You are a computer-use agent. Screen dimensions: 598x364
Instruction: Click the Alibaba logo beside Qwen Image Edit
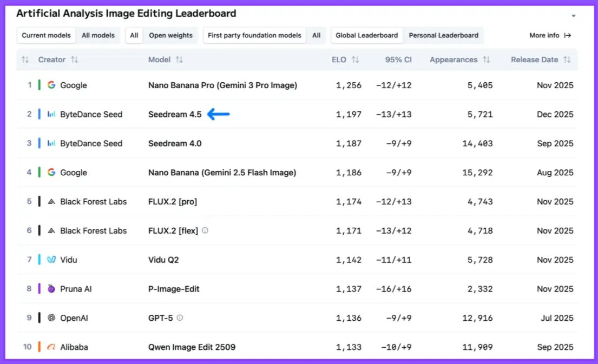coord(51,347)
